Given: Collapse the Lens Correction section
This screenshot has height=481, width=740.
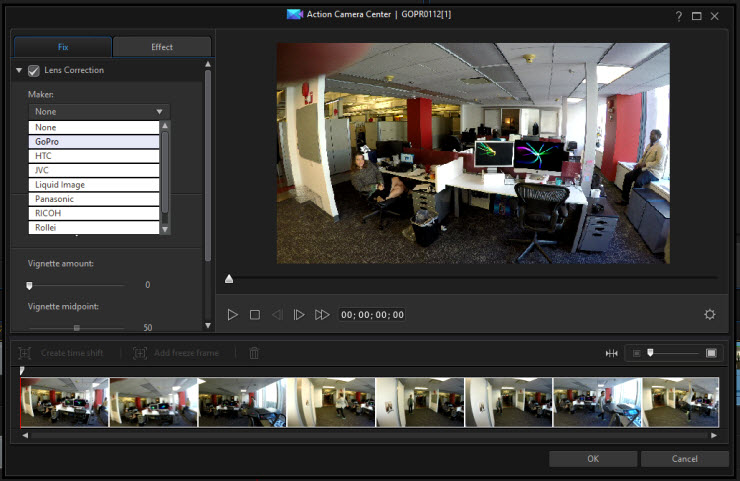Looking at the screenshot, I should click(x=19, y=70).
